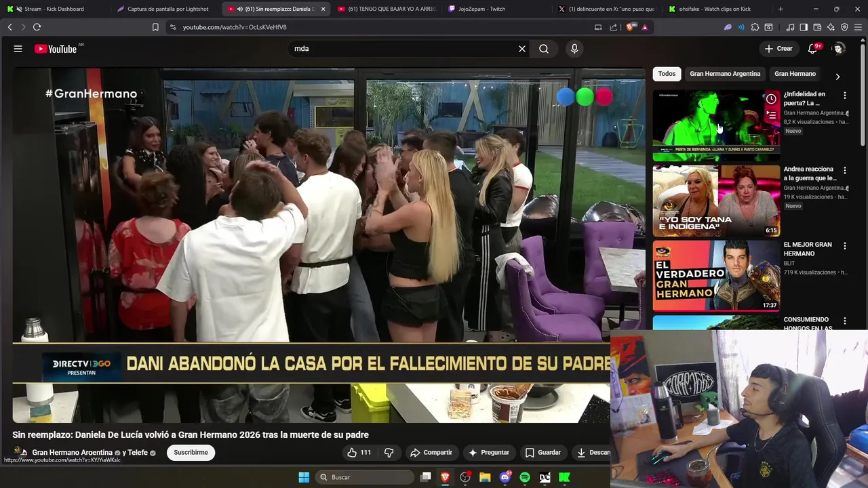Open EL VERDADERO GRAN HERMANO thumbnail

pyautogui.click(x=716, y=276)
